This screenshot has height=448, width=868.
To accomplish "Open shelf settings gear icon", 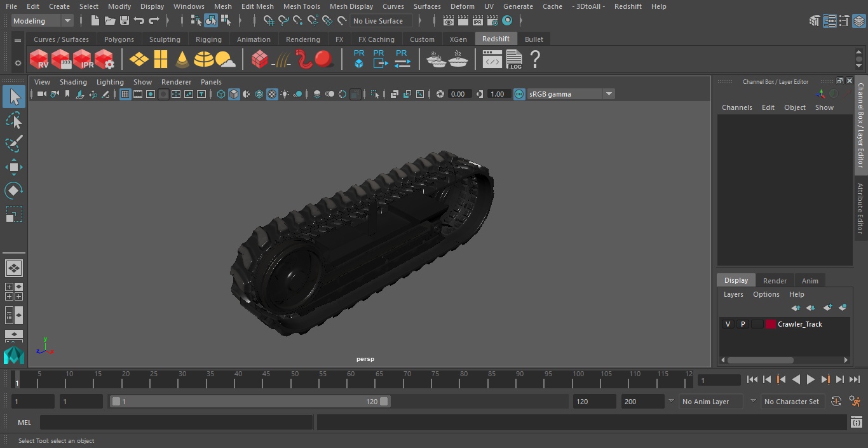I will (18, 63).
